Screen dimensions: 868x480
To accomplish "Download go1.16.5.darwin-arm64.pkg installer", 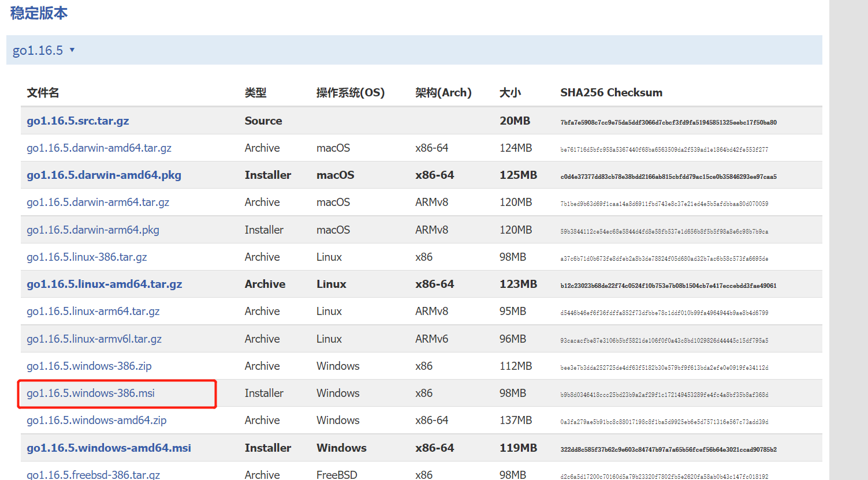I will pyautogui.click(x=92, y=230).
